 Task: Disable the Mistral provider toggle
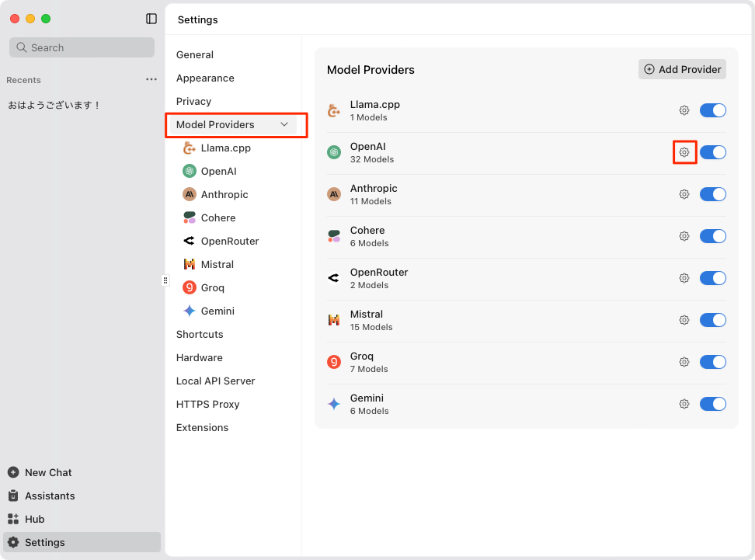(x=712, y=320)
